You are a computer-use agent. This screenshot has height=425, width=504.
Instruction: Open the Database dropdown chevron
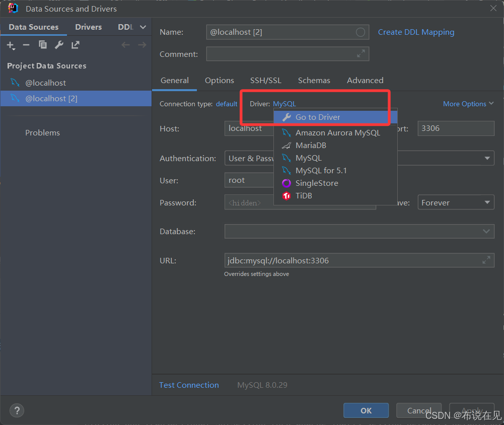coord(486,231)
